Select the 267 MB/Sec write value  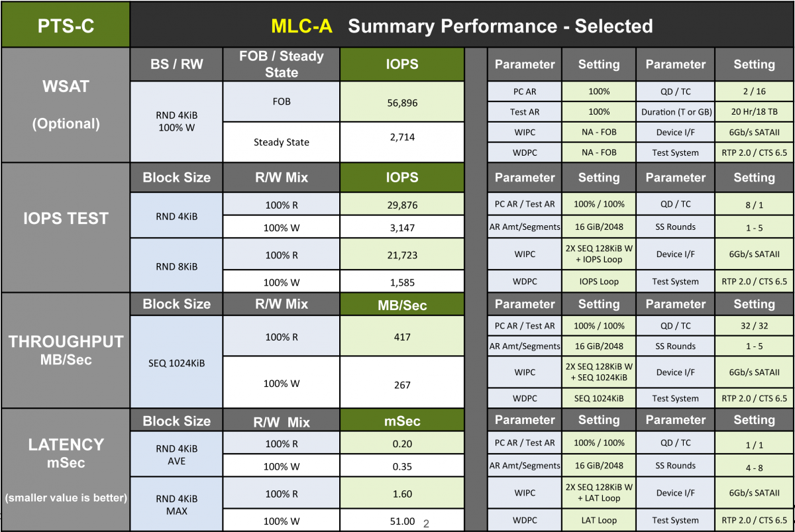pos(401,384)
